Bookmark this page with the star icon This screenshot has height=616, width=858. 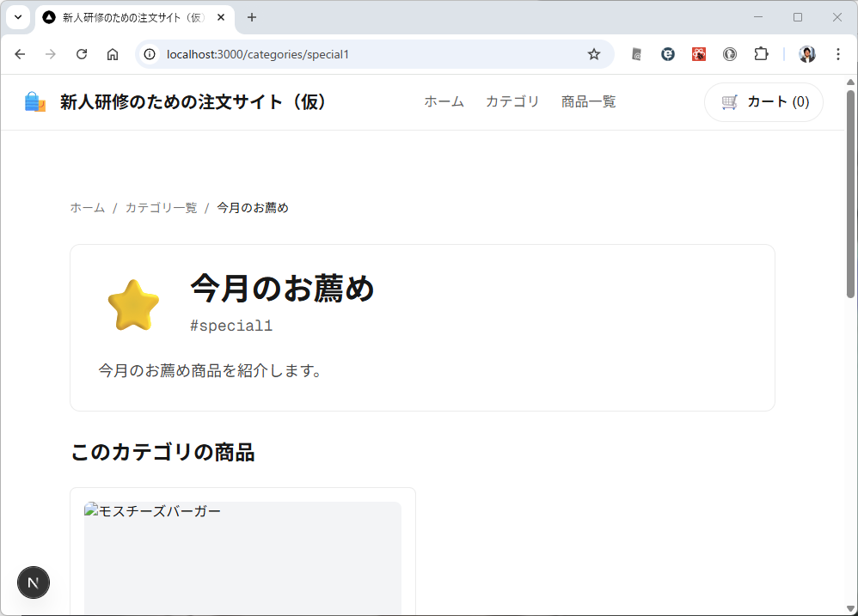tap(594, 54)
